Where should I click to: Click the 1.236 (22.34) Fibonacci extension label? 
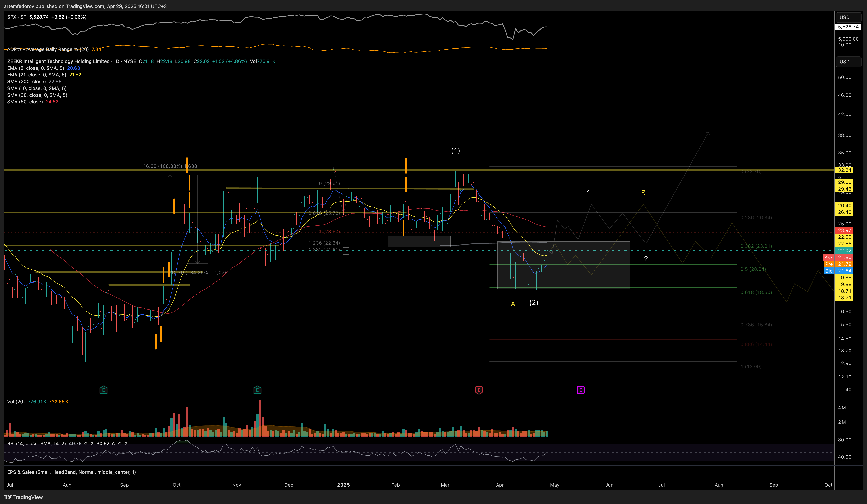tap(324, 243)
